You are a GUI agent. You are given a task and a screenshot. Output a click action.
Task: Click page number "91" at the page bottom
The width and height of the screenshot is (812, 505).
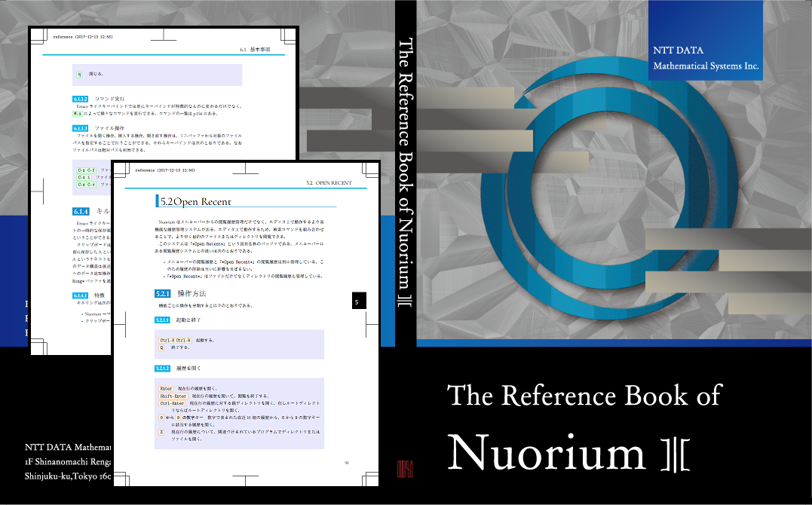click(x=347, y=463)
